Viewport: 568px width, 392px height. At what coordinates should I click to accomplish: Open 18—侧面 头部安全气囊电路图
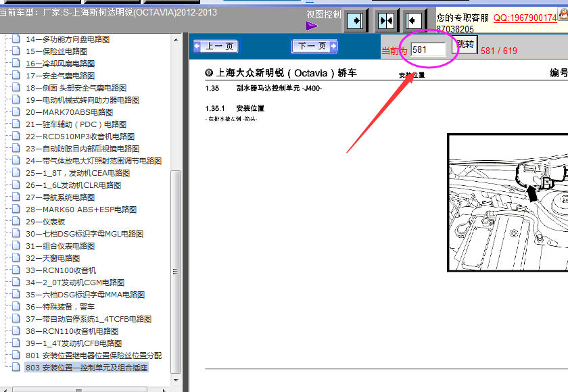coord(76,88)
